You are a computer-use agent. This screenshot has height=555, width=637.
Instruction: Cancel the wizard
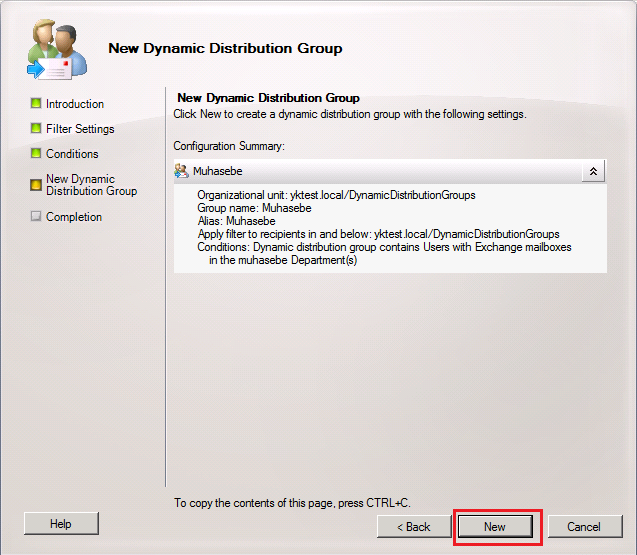[583, 526]
